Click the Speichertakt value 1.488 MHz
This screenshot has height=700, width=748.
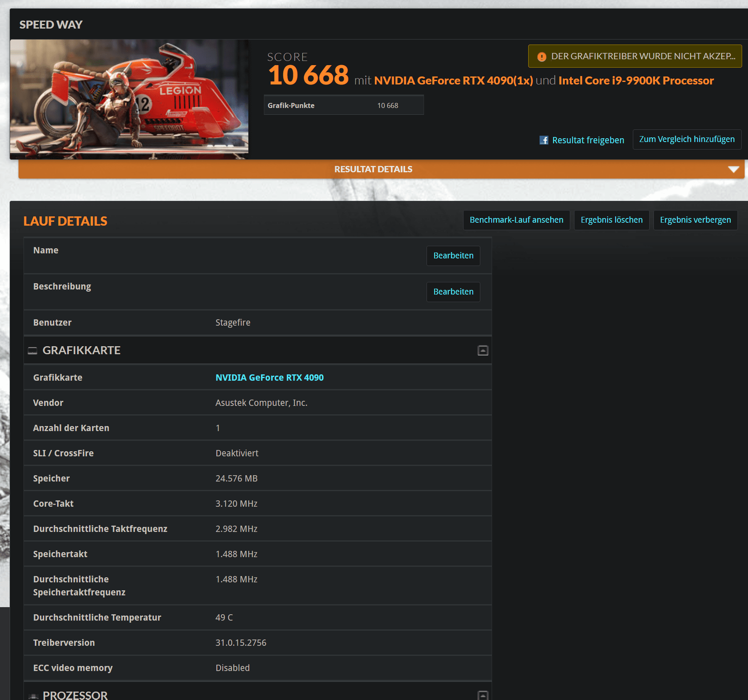coord(237,554)
